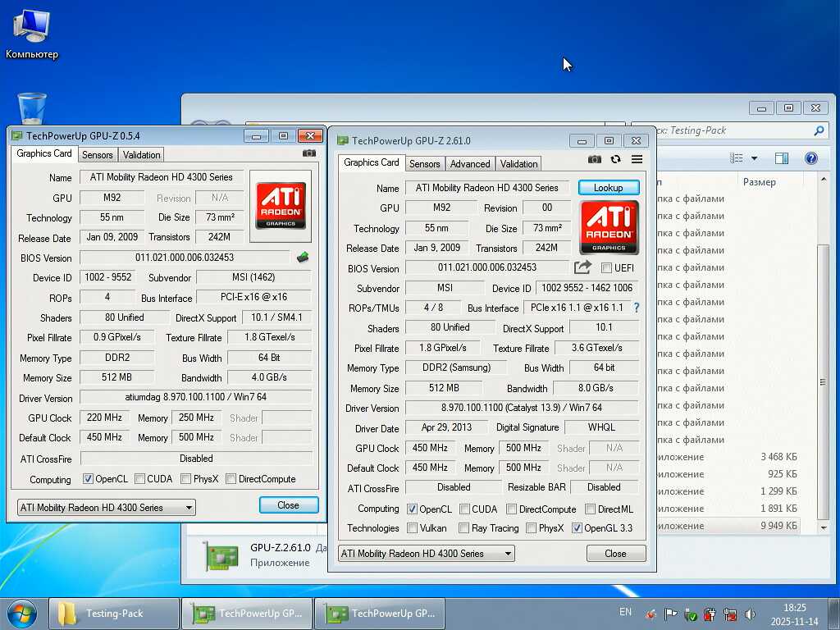Click Close button in GPU-Z 2.61.0

coord(615,554)
